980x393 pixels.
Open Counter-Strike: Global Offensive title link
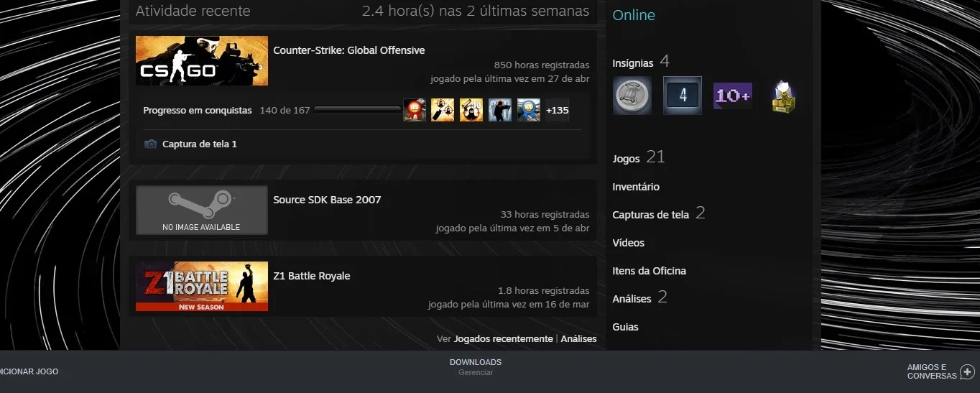(349, 50)
